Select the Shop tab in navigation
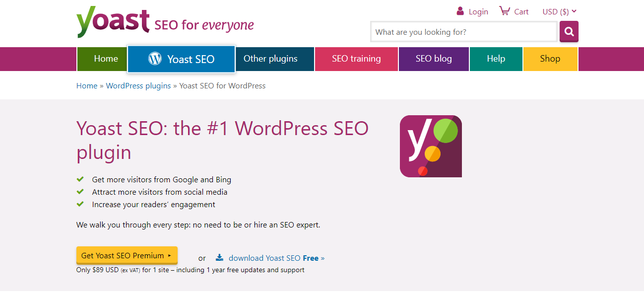The image size is (644, 299). point(550,58)
